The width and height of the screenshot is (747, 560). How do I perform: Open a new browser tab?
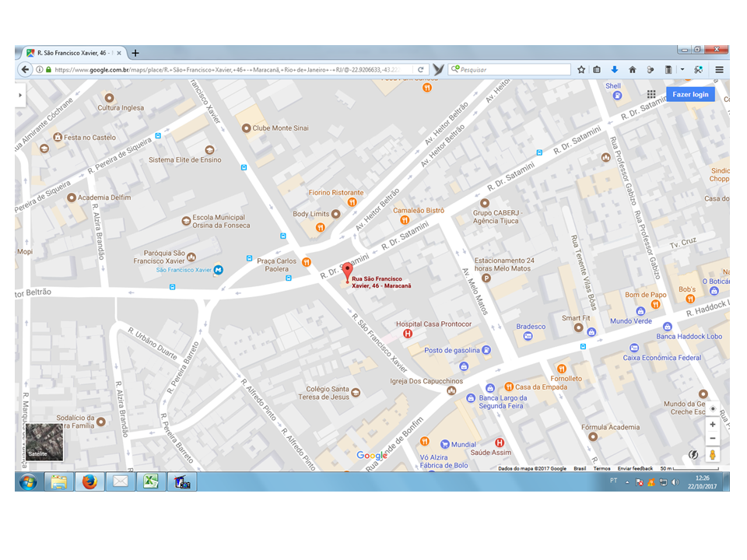click(x=135, y=53)
